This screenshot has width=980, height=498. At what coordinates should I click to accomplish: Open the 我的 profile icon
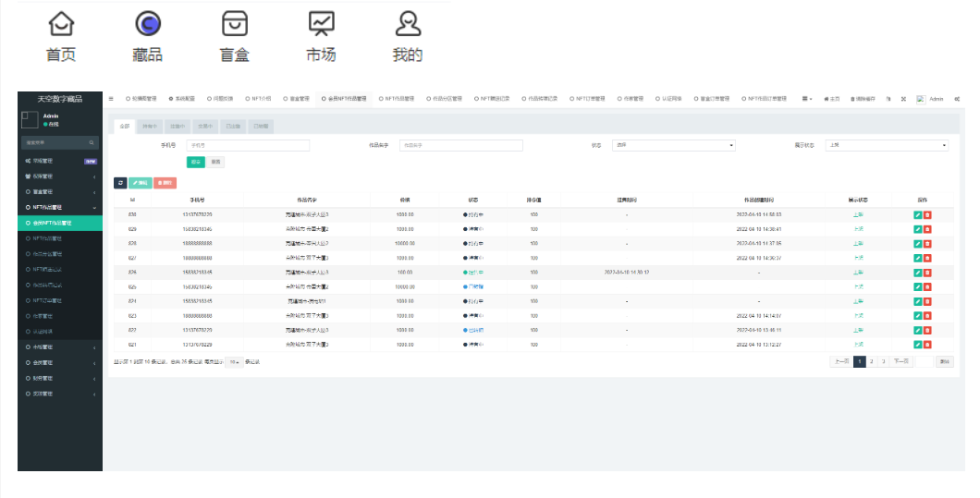pos(408,24)
